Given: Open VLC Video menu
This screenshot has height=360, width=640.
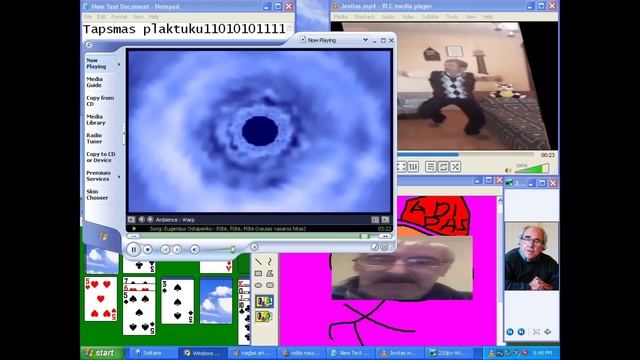Looking at the screenshot, I should 408,17.
